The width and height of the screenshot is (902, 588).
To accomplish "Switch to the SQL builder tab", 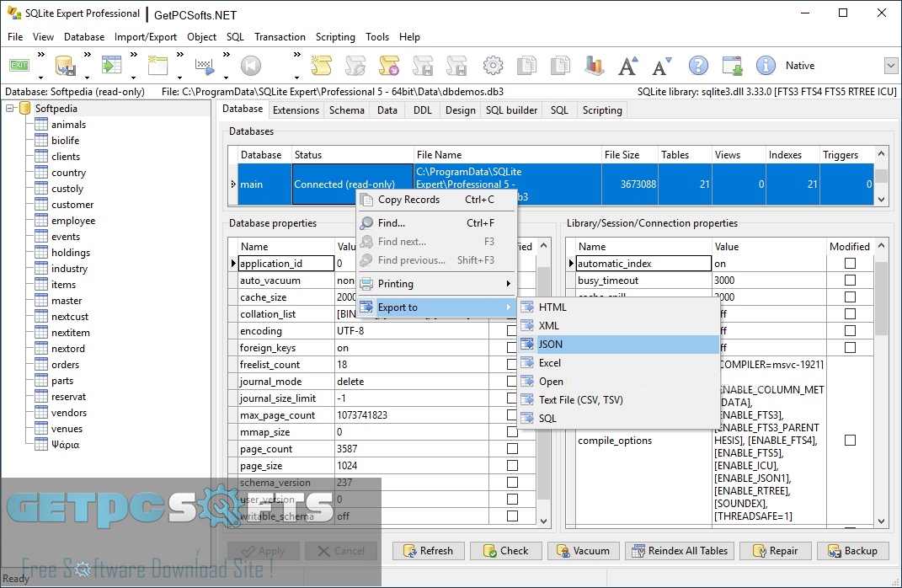I will pos(511,110).
